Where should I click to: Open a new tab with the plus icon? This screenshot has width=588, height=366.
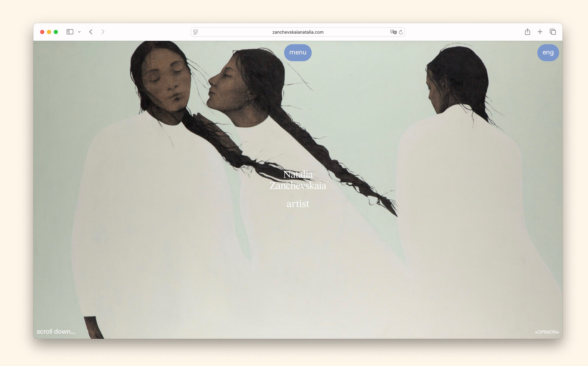540,32
